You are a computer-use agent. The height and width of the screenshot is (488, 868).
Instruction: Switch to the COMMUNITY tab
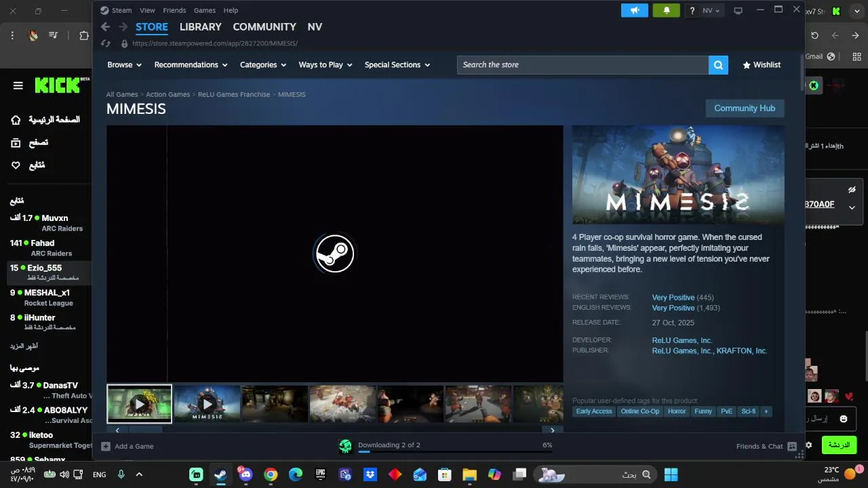264,26
